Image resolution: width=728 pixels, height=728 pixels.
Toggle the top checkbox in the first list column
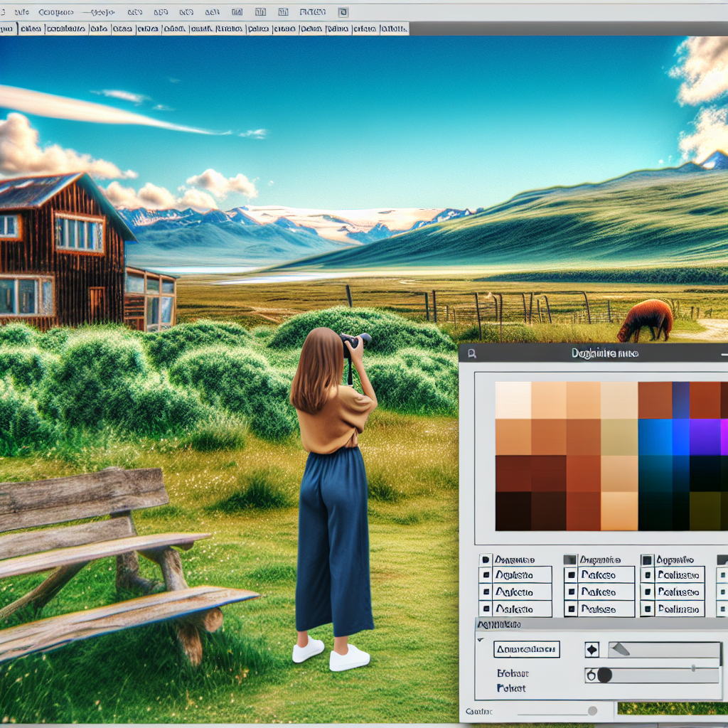pos(486,560)
